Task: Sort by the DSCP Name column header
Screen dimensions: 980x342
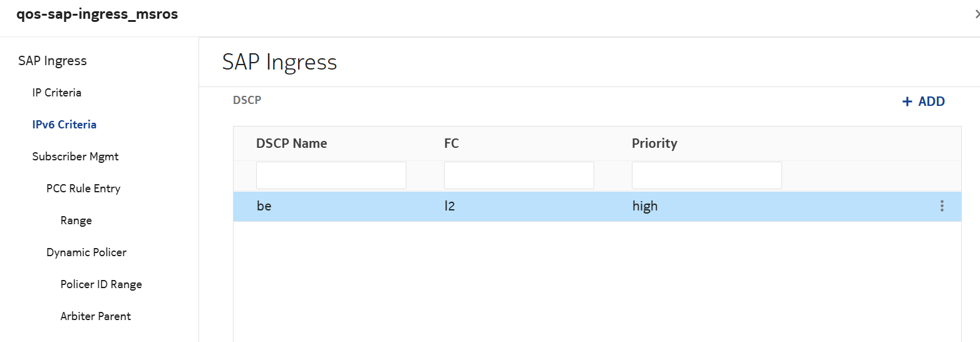Action: point(292,143)
